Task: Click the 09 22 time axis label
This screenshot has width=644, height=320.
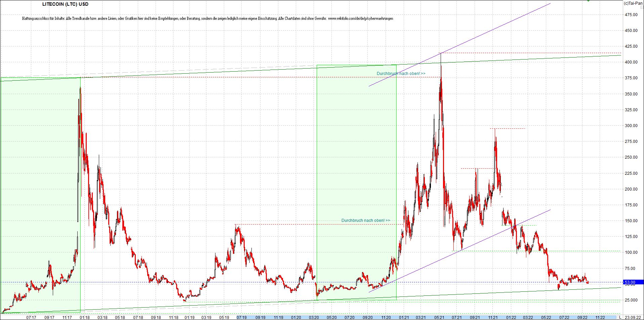Action: (582, 318)
